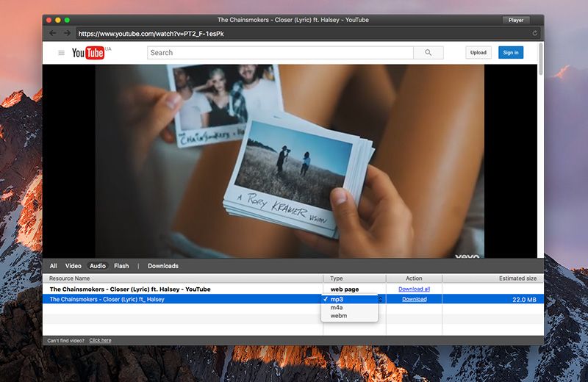
Task: Click the type dropdown stepper arrows
Action: [380, 299]
